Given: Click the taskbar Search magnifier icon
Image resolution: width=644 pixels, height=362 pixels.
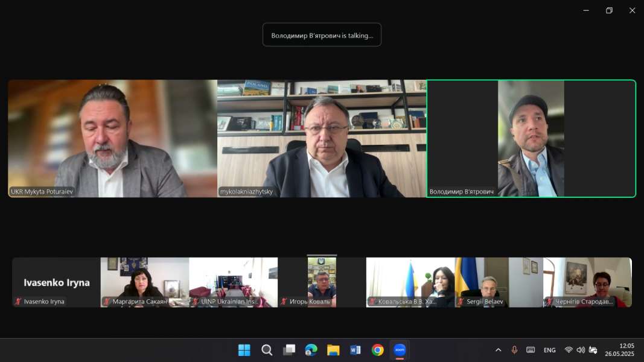Looking at the screenshot, I should tap(267, 350).
